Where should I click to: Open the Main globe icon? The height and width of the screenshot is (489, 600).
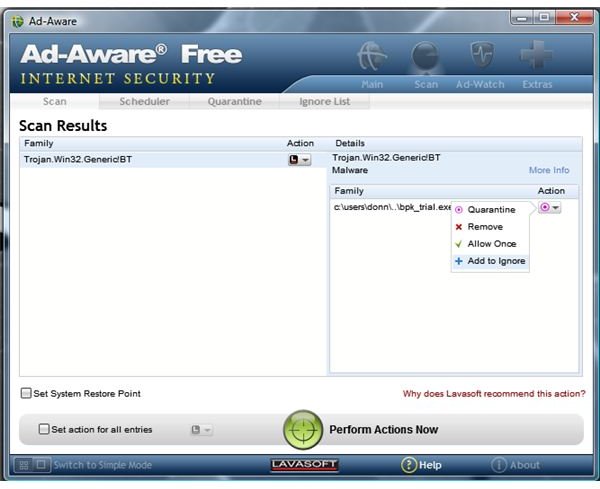point(372,57)
